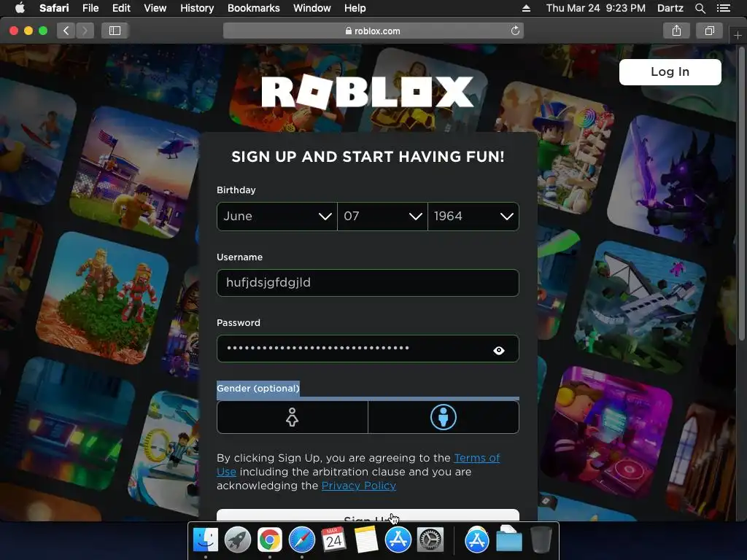Open Safari compass icon in the Dock
Image resolution: width=747 pixels, height=560 pixels.
click(301, 540)
